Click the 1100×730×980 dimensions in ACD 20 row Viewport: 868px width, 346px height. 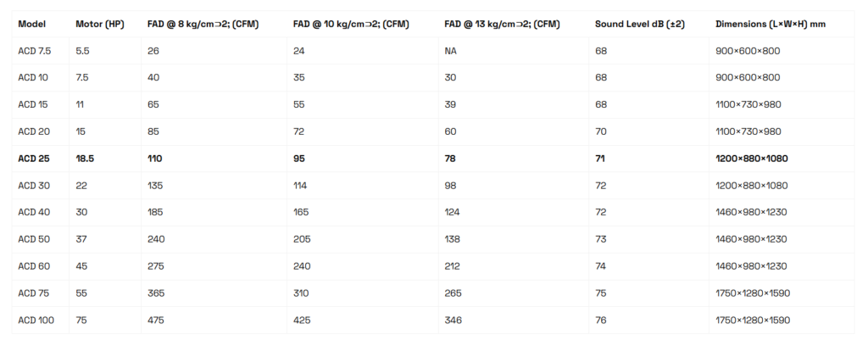748,131
